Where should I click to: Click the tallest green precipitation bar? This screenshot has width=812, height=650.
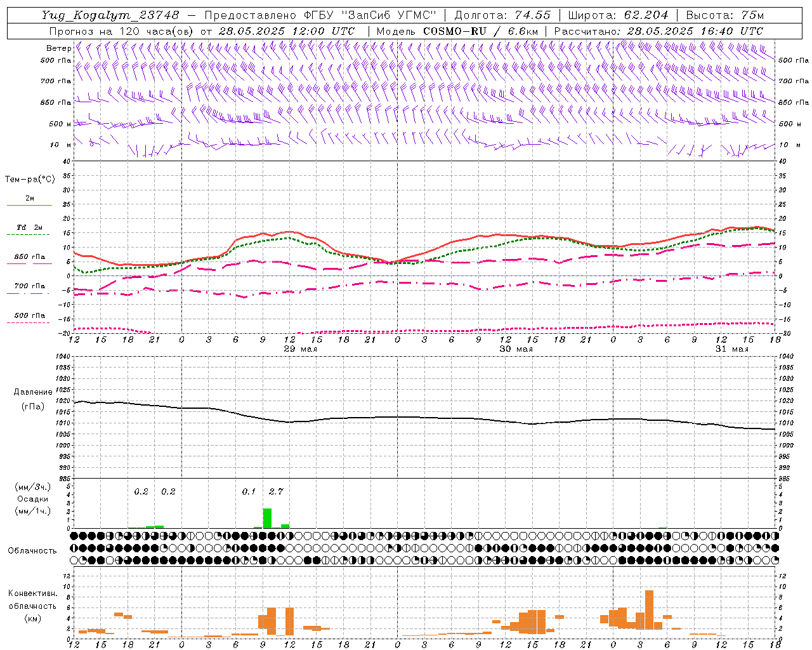coord(267,518)
